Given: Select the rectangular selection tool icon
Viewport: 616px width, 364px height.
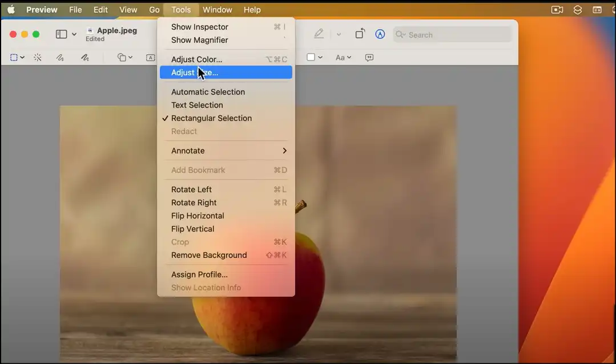Looking at the screenshot, I should (x=14, y=57).
